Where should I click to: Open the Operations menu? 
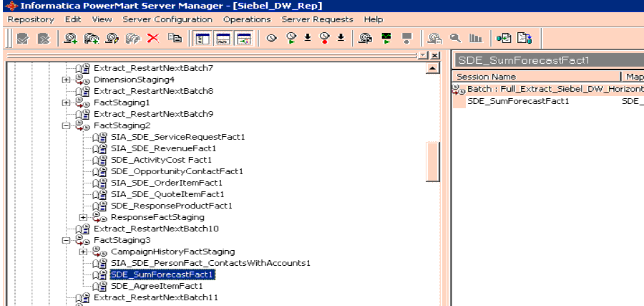[x=248, y=19]
